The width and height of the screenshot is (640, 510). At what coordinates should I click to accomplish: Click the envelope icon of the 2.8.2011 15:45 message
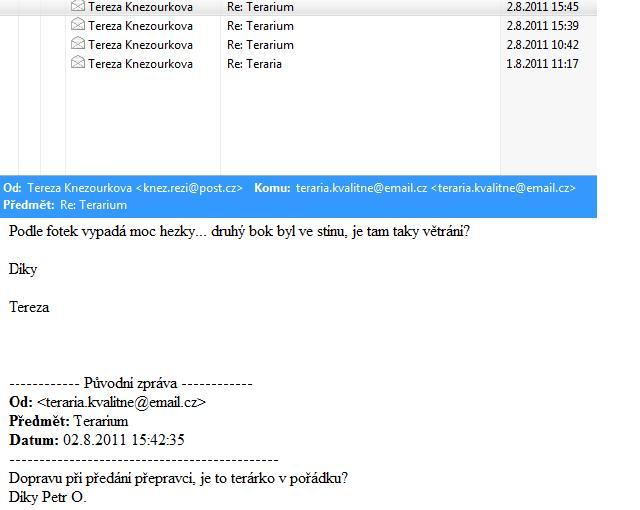(77, 6)
